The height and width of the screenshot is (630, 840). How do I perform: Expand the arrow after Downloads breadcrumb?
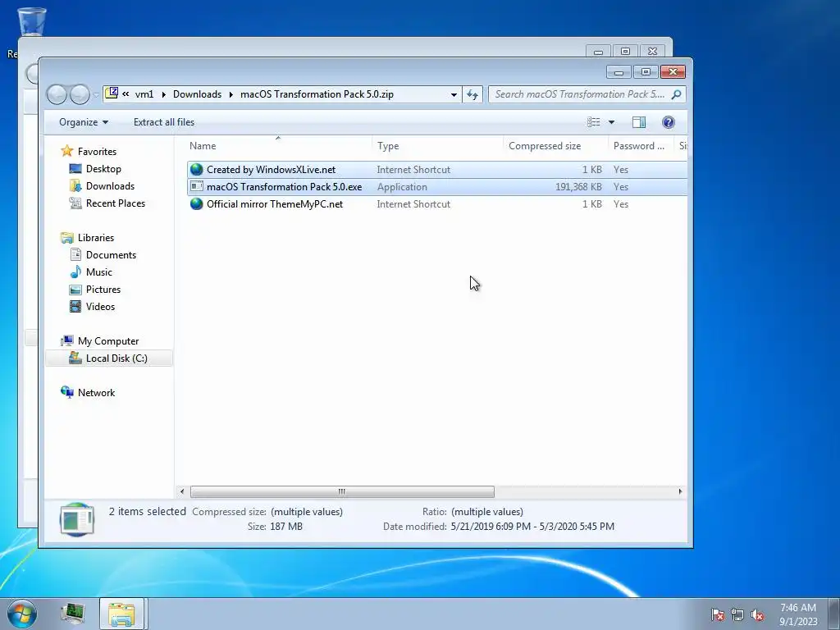pos(231,94)
